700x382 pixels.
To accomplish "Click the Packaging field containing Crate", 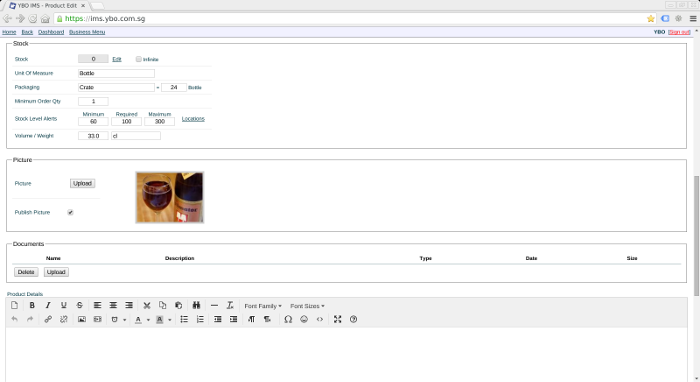I will 116,87.
